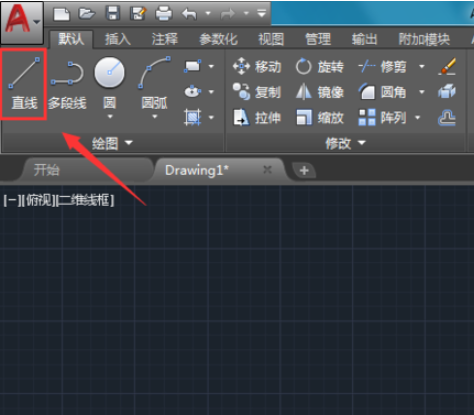Expand the Draw (绘图) panel
This screenshot has width=474, height=415.
click(112, 143)
